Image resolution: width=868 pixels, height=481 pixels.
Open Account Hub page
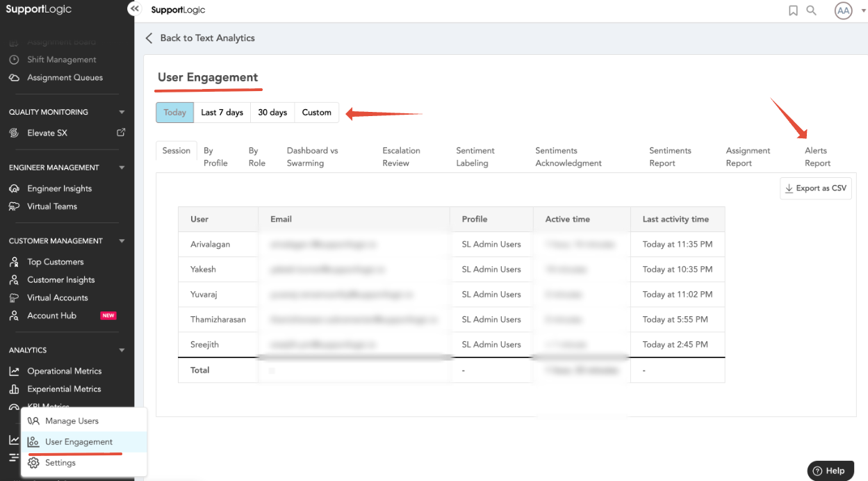(x=51, y=316)
